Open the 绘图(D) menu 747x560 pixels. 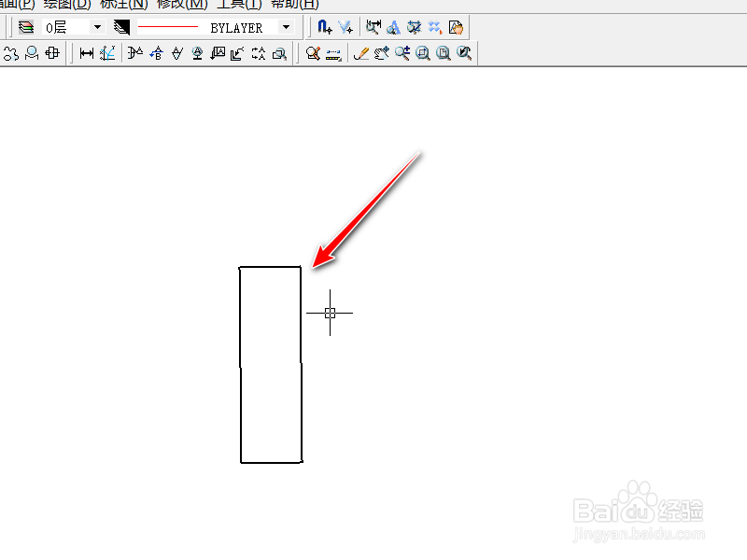point(67,5)
